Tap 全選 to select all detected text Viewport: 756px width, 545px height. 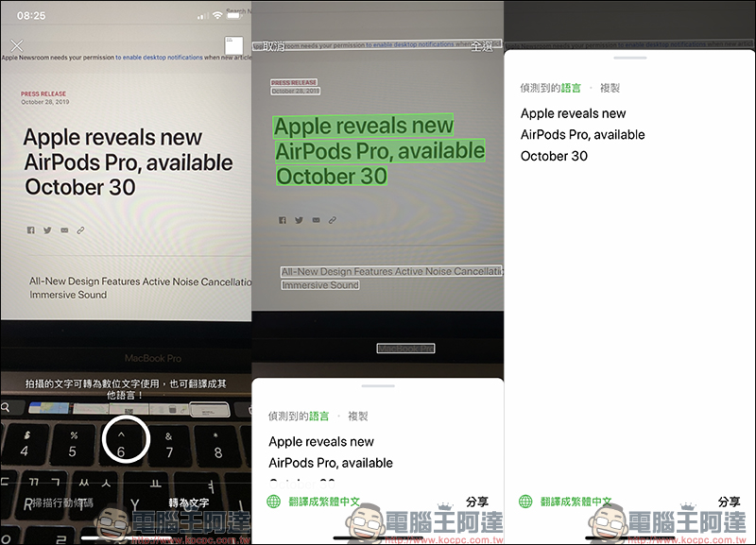click(482, 46)
